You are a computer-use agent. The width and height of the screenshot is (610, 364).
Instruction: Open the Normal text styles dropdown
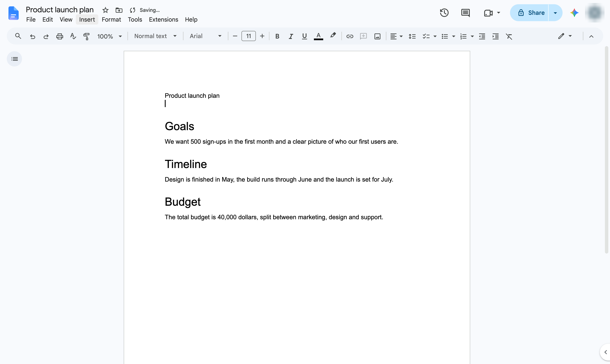coord(155,36)
